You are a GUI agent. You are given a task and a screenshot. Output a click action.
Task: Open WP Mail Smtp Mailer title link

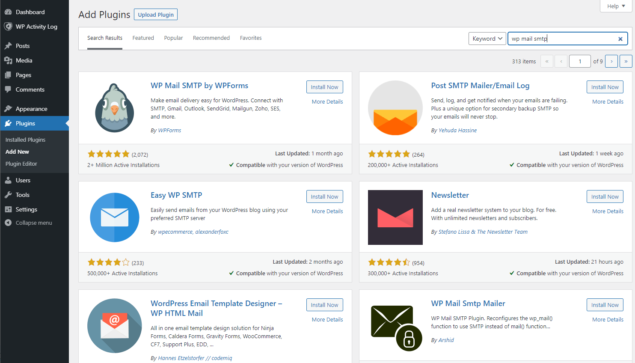[468, 303]
